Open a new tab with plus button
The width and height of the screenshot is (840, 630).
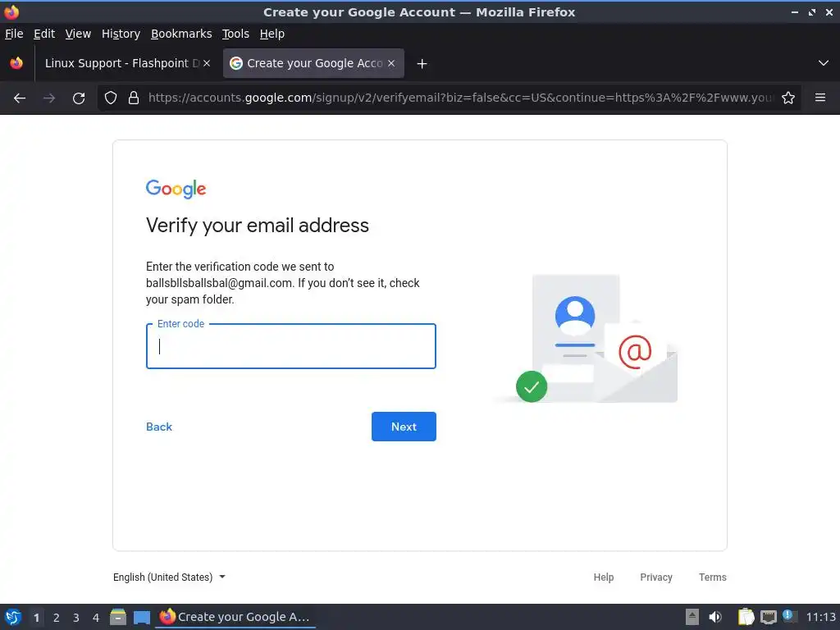(422, 64)
